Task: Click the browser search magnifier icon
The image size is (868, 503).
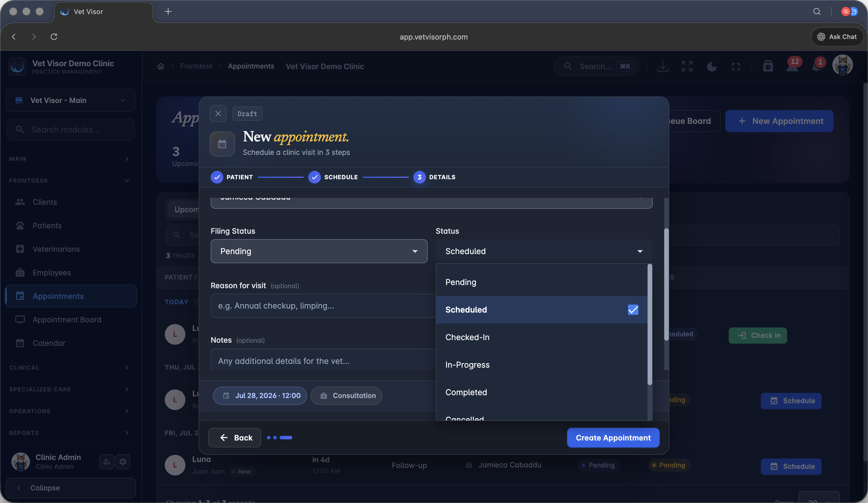Action: click(817, 12)
